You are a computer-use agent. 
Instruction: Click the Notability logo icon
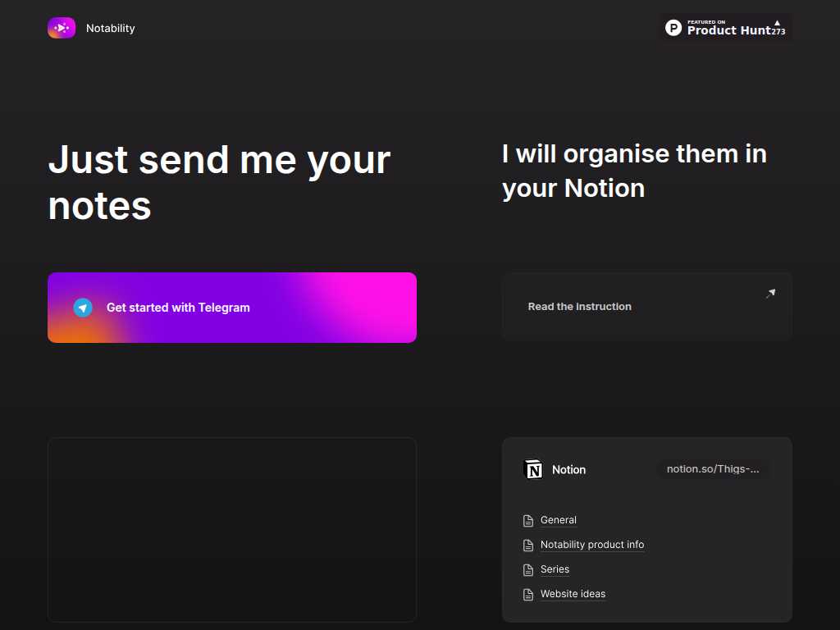pyautogui.click(x=62, y=28)
